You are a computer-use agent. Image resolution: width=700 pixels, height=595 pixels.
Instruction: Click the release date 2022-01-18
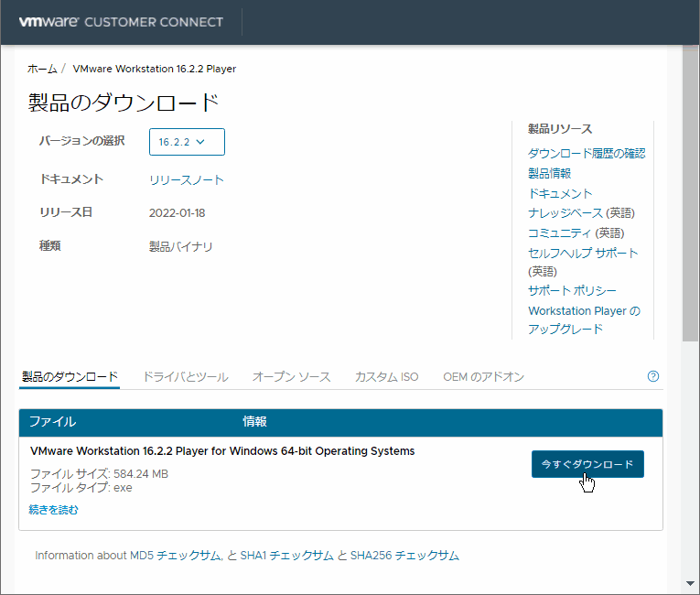click(x=178, y=213)
